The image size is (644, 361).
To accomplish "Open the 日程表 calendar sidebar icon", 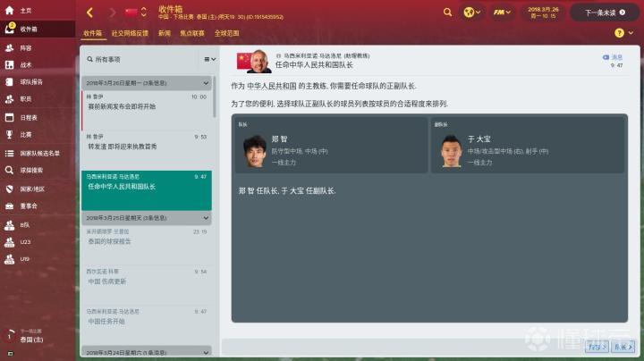I will 10,117.
